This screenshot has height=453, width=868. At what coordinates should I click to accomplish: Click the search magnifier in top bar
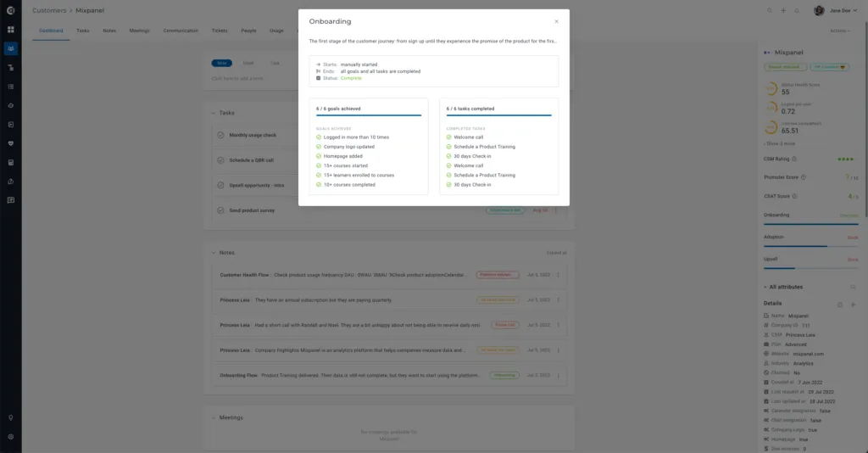point(770,10)
